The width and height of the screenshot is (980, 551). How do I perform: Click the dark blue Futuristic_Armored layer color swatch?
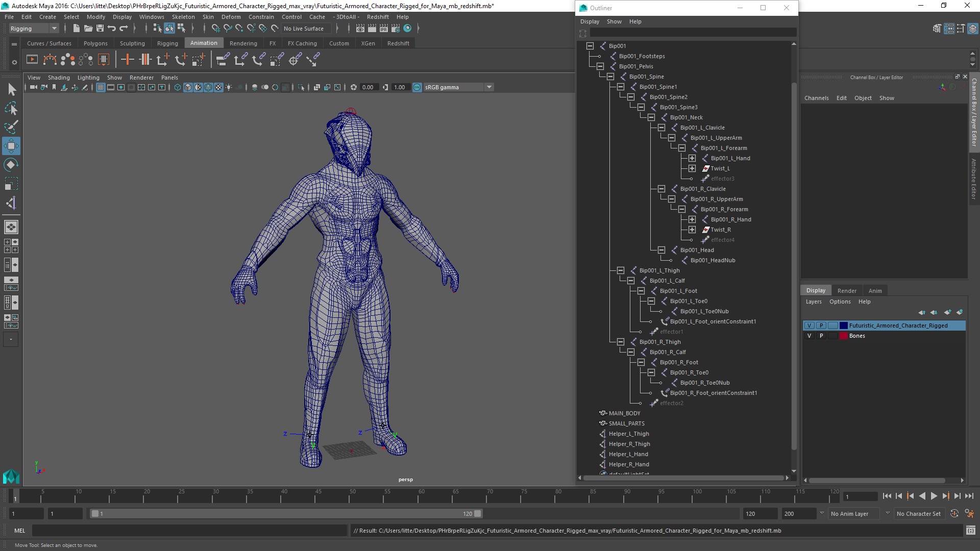844,325
